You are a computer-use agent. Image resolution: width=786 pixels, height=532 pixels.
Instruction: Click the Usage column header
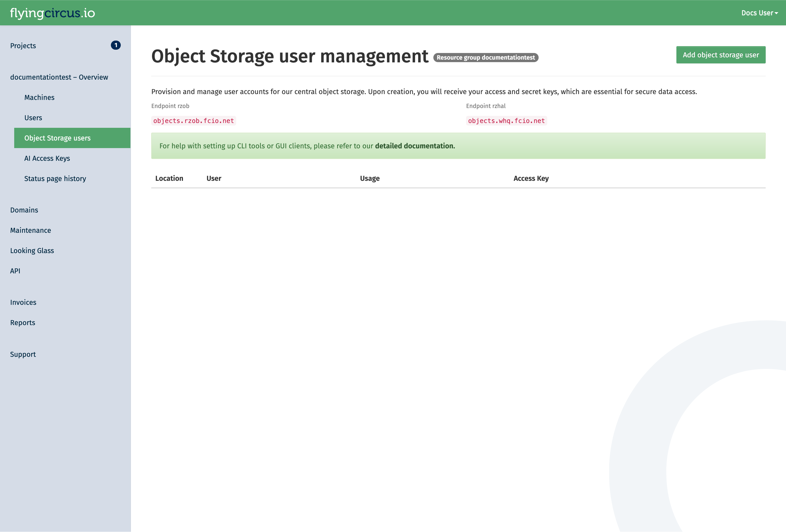point(370,178)
